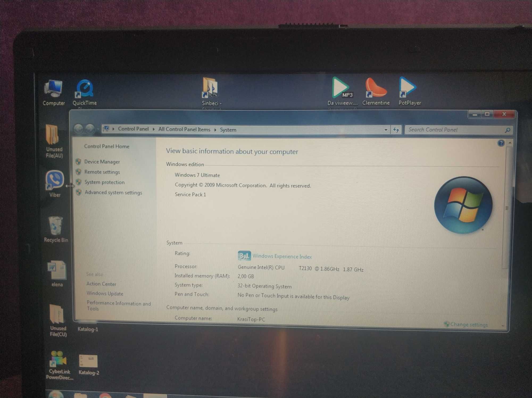Select the Da viweew MP3 file icon
The width and height of the screenshot is (532, 398).
tap(342, 91)
